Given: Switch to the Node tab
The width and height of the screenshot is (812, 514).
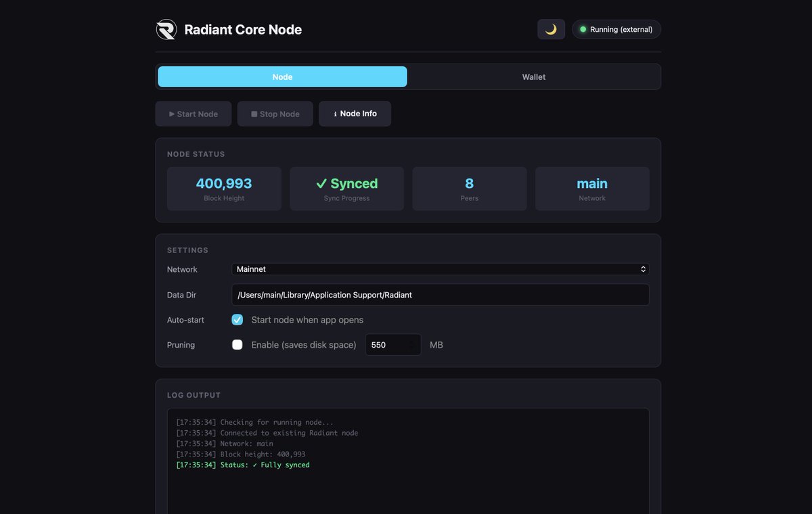Looking at the screenshot, I should pyautogui.click(x=282, y=77).
